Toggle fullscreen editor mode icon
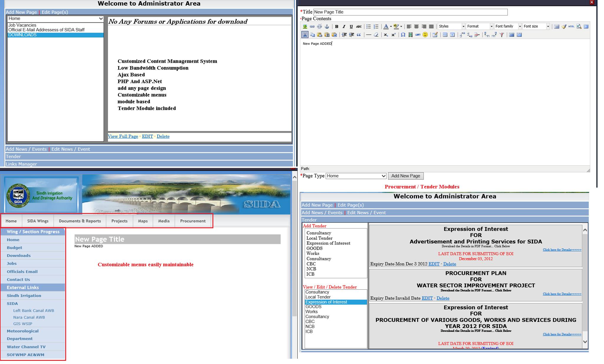 (x=586, y=27)
